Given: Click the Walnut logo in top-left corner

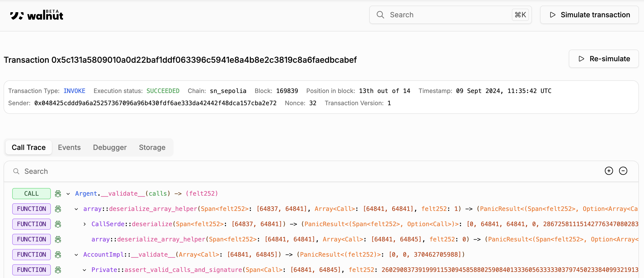Looking at the screenshot, I should 36,14.
